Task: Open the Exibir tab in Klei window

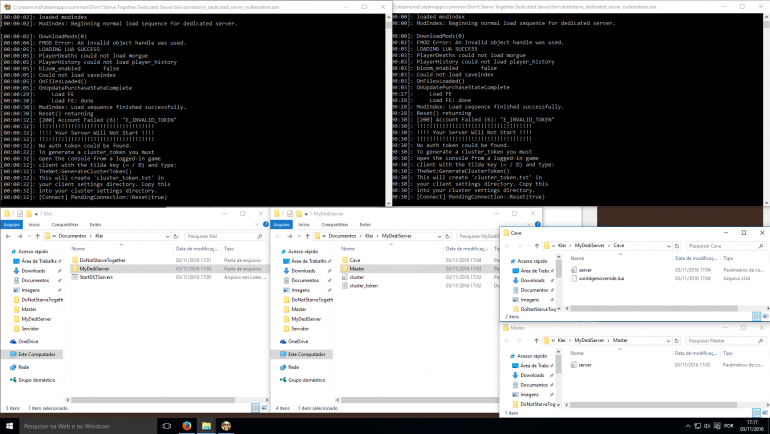Action: [97, 225]
